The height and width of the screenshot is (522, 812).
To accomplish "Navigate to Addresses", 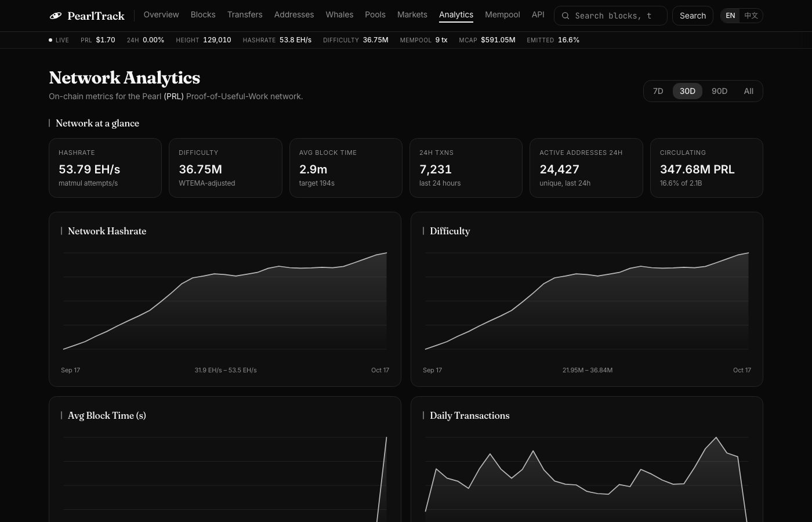I will [x=294, y=14].
